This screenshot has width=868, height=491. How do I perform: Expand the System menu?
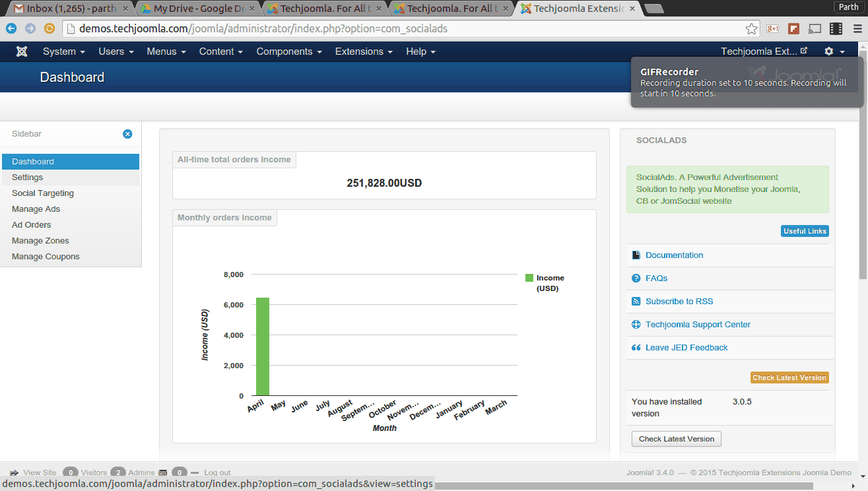tap(63, 51)
